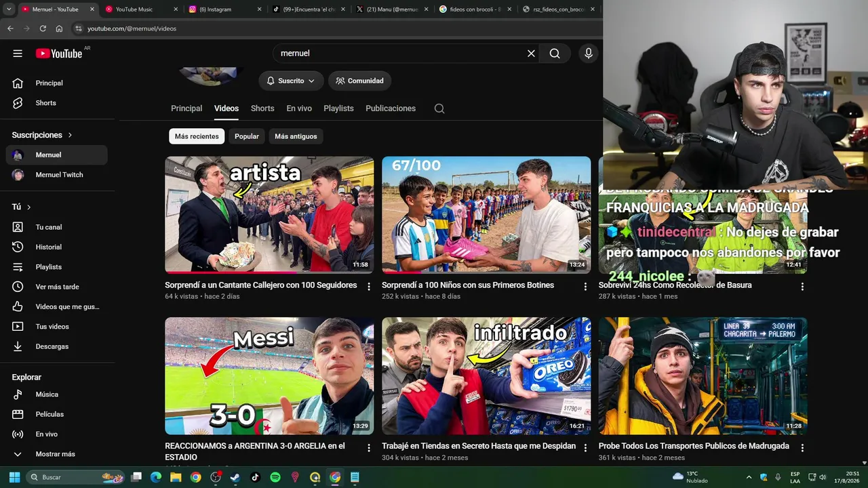Switch to the channel En vivo tab

click(299, 108)
